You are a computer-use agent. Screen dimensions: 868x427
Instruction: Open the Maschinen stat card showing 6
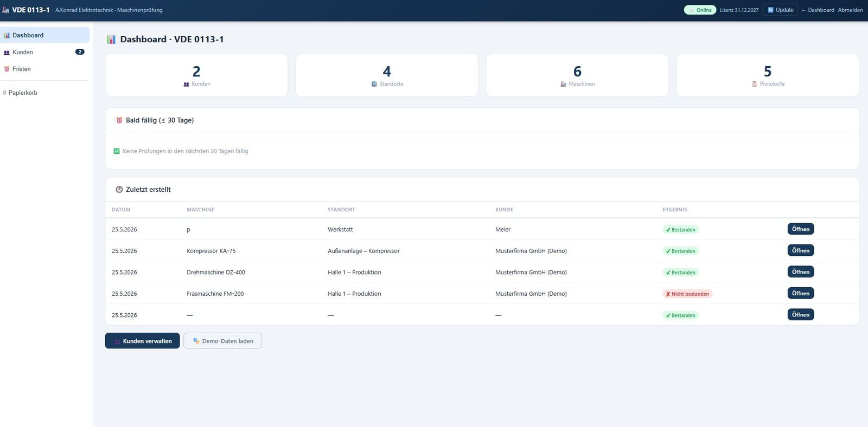tap(577, 75)
